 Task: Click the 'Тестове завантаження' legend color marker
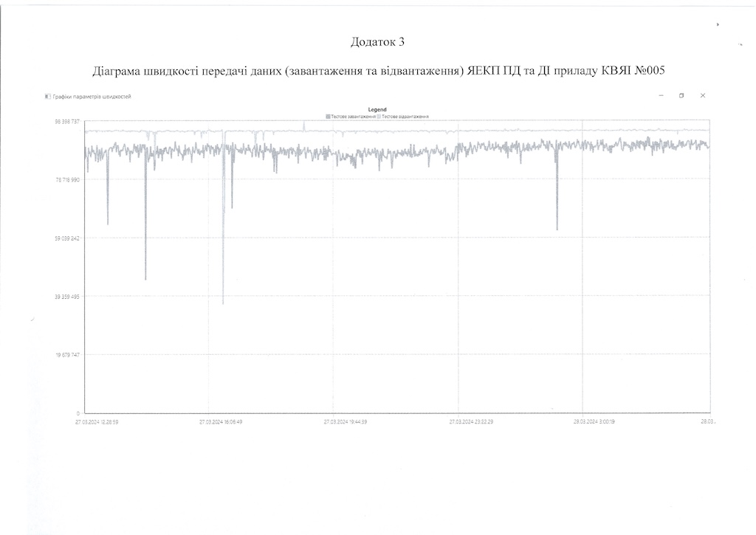tap(328, 117)
